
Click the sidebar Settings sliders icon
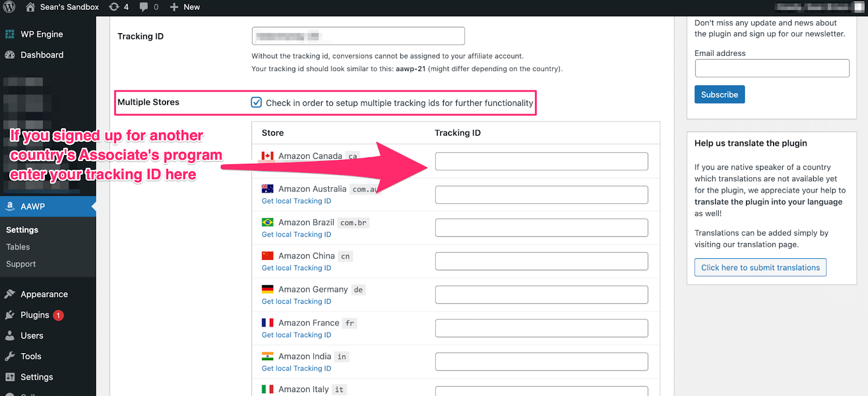point(10,376)
